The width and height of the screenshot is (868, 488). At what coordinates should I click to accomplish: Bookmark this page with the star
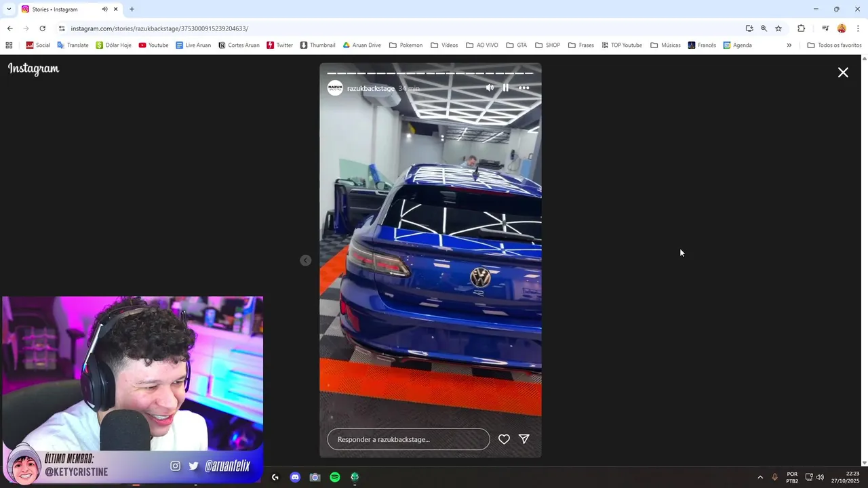click(x=778, y=28)
